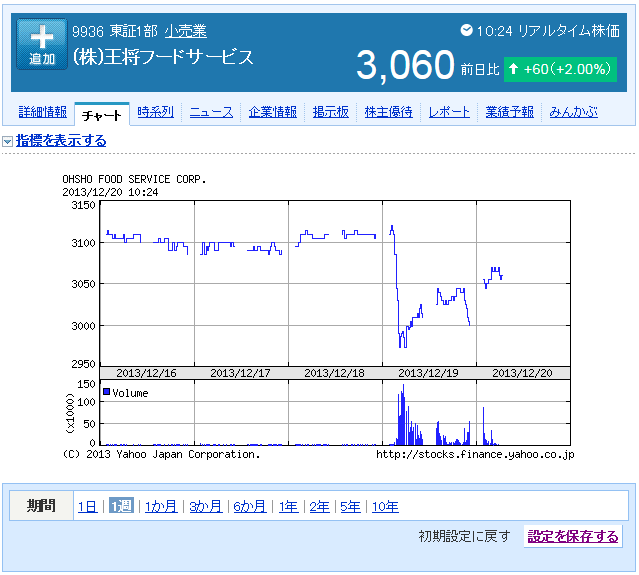Screen dimensions: 639x575
Task: Click the (株)王将フードサービス company name
Action: click(x=163, y=57)
